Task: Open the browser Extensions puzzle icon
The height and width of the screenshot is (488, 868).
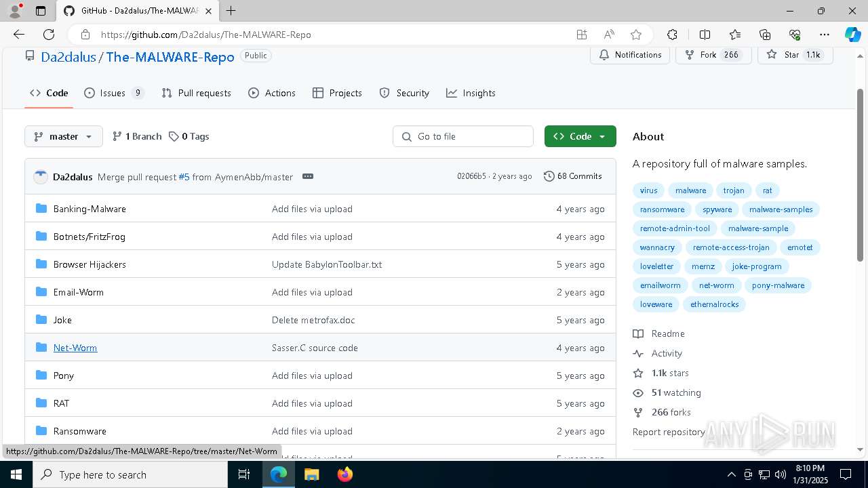Action: [x=672, y=35]
